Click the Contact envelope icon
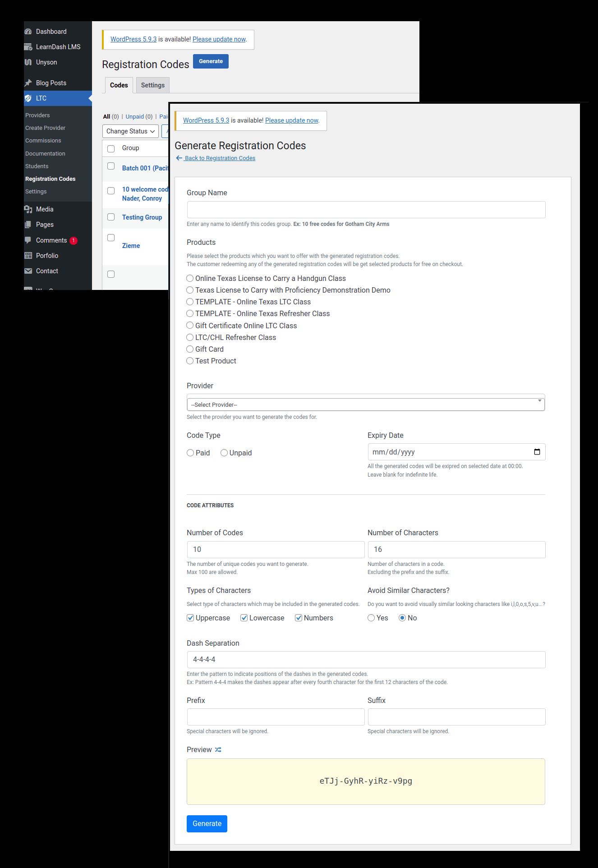Image resolution: width=598 pixels, height=868 pixels. pos(28,271)
